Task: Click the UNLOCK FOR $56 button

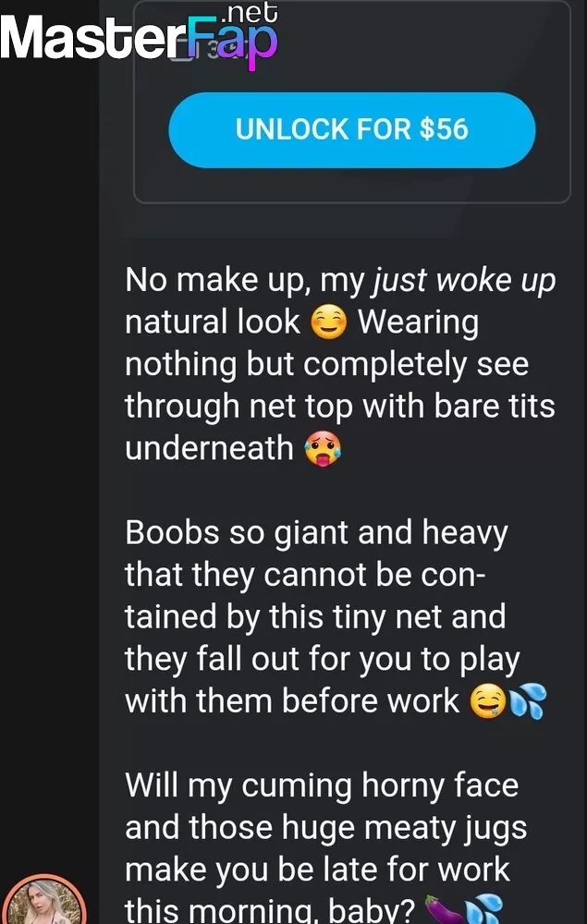Action: coord(352,129)
